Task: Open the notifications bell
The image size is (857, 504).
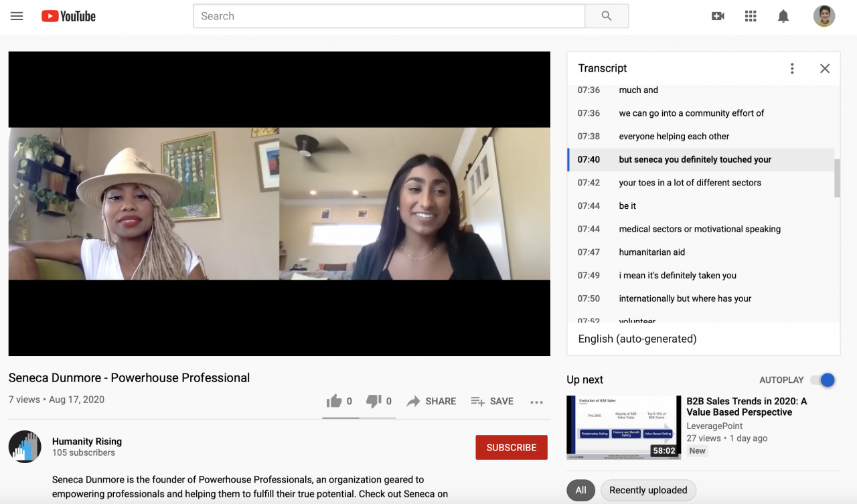Action: tap(783, 16)
